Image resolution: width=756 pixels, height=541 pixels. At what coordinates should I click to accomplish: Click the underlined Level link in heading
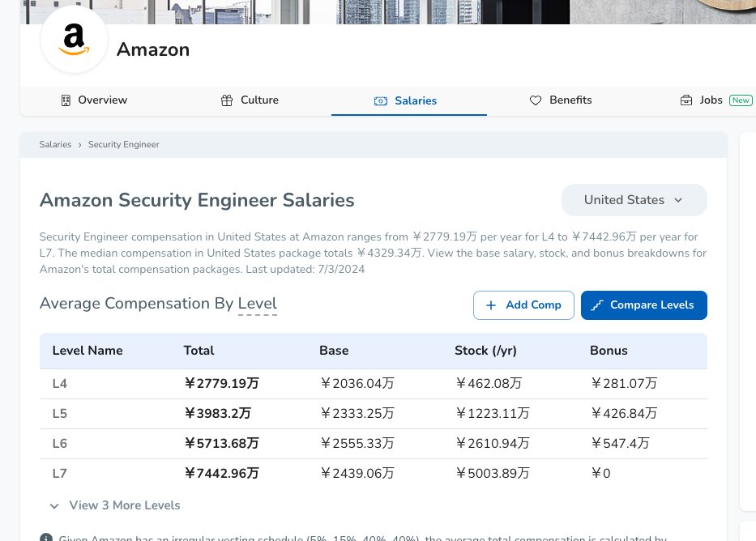coord(257,304)
